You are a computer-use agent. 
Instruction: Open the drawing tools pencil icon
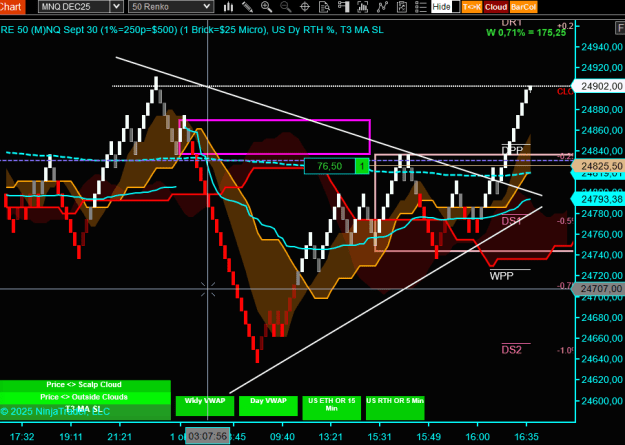pos(247,6)
